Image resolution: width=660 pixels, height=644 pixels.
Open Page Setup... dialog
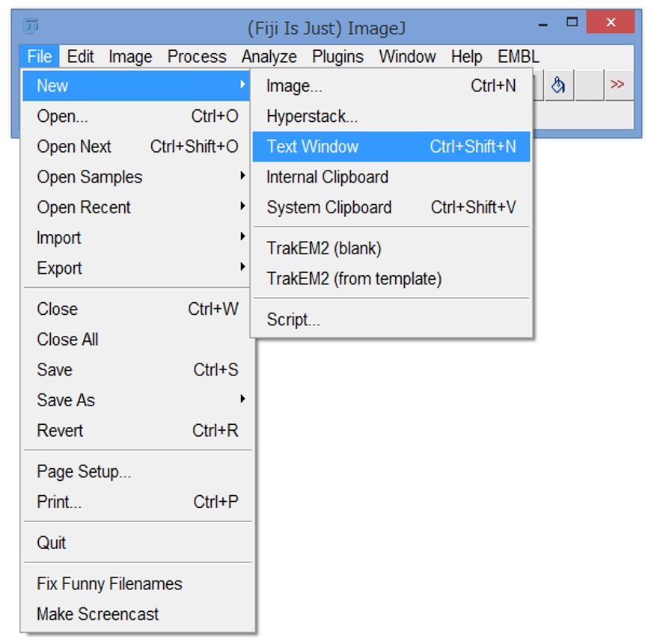point(136,471)
